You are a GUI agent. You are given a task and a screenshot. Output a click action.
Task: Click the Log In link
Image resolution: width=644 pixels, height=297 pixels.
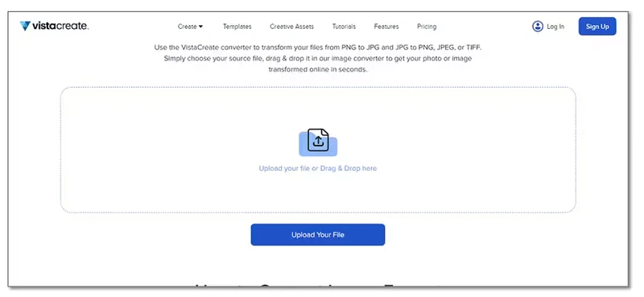tap(555, 27)
